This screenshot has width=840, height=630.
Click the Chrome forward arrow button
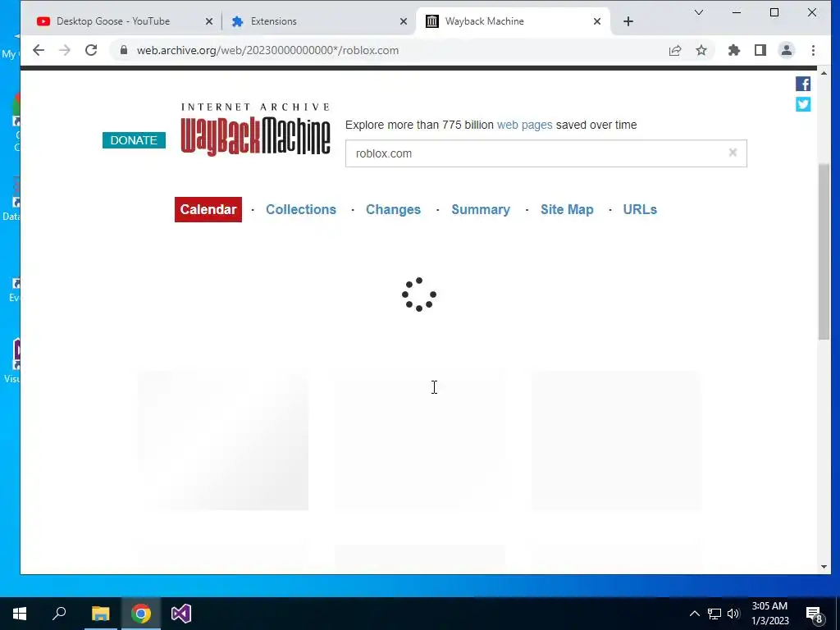pyautogui.click(x=65, y=50)
